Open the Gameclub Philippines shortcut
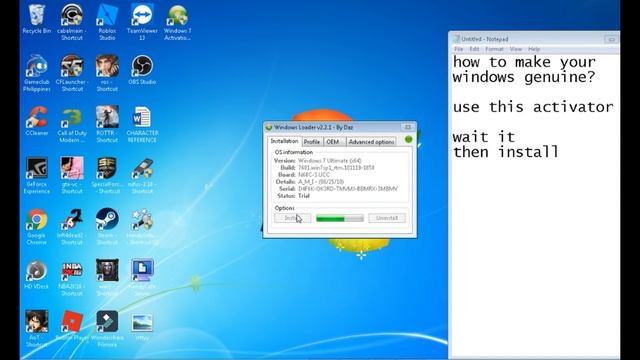Screen dimensions: 640x360 [37, 67]
